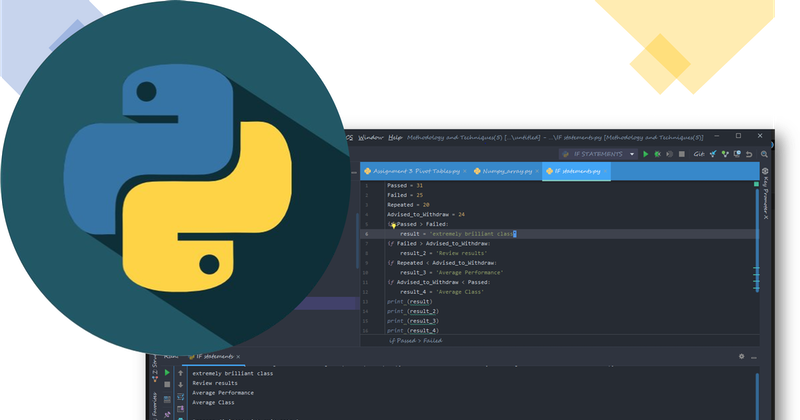The width and height of the screenshot is (800, 420).
Task: Click console output 'Average Class'
Action: 213,403
